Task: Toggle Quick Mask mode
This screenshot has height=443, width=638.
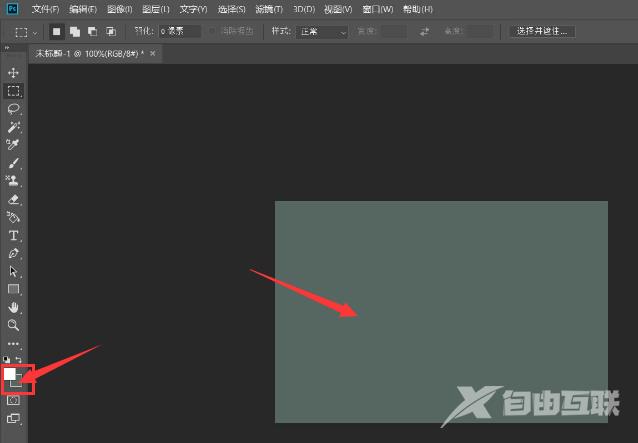Action: point(13,400)
